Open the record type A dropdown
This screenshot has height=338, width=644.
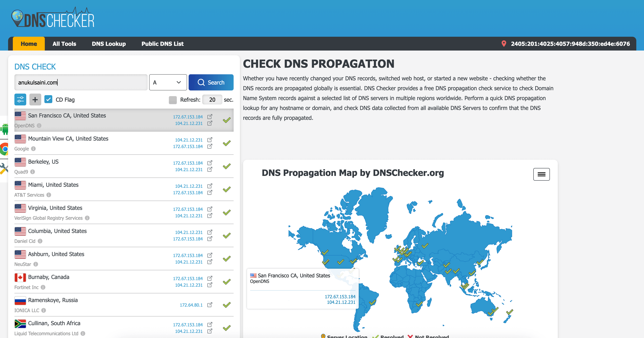(168, 82)
